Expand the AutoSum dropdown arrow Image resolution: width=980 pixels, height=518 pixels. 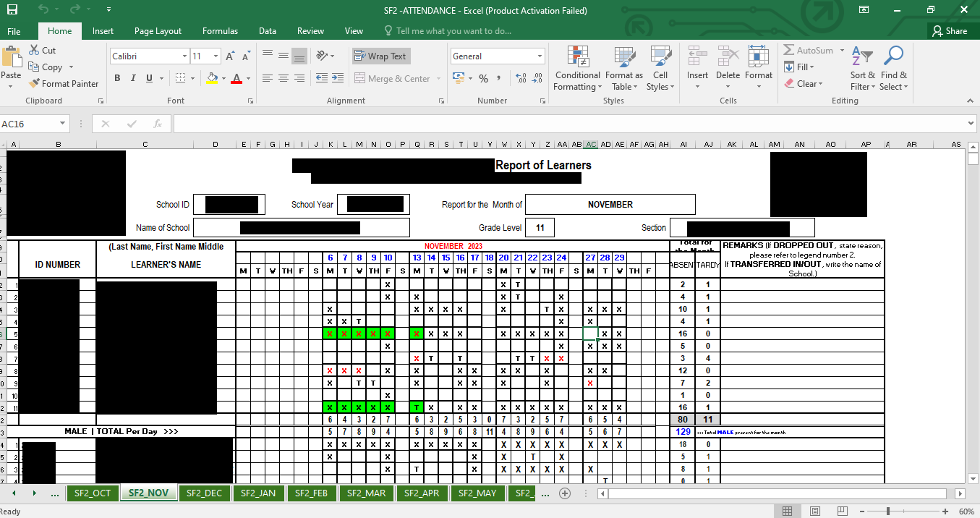[840, 51]
